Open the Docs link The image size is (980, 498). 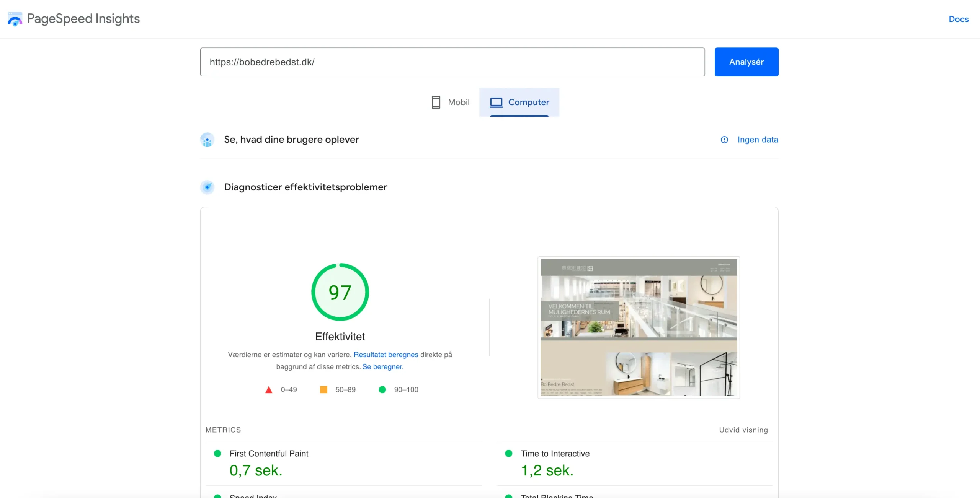pos(958,19)
